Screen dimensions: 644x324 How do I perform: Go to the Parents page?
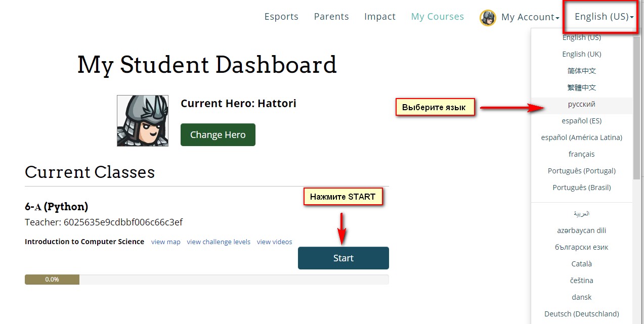pyautogui.click(x=331, y=17)
